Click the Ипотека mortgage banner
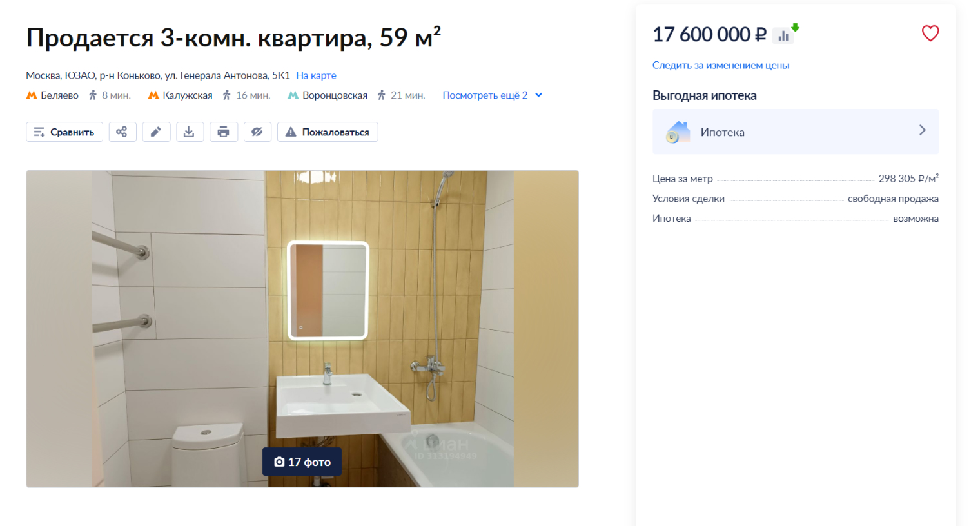 (x=796, y=131)
